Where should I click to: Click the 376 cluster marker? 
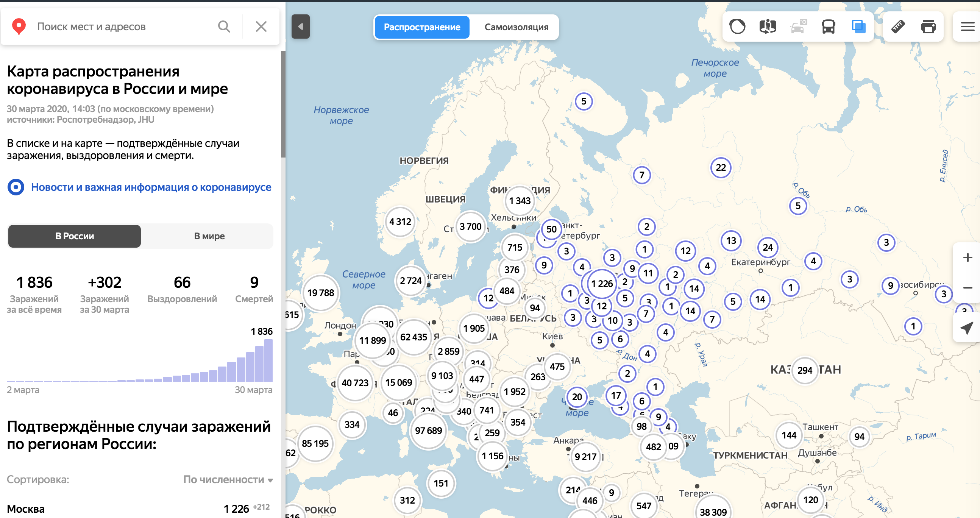512,270
